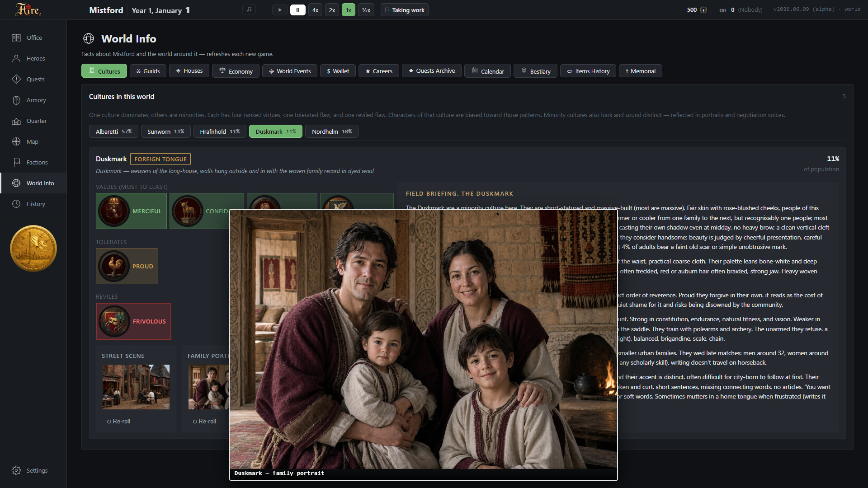Toggle the music note button
Screen dimensions: 868x488
[249, 9]
